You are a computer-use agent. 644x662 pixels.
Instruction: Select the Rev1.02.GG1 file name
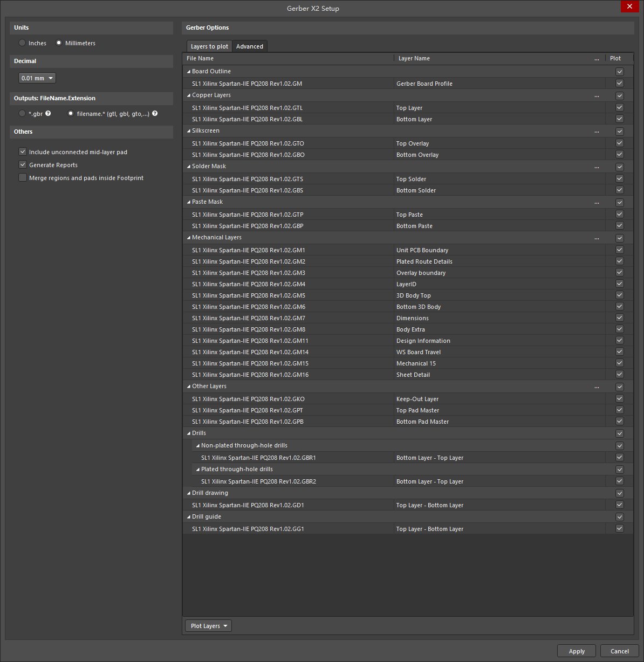[248, 529]
